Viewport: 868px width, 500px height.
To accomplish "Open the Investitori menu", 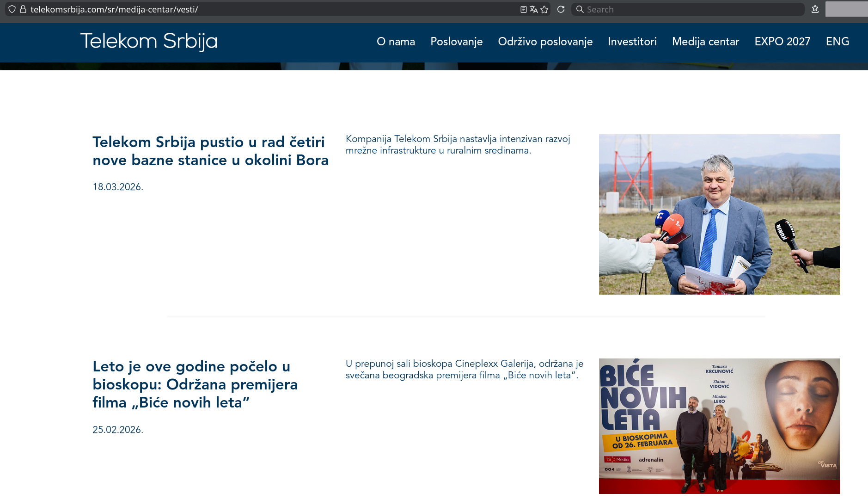I will [x=632, y=42].
